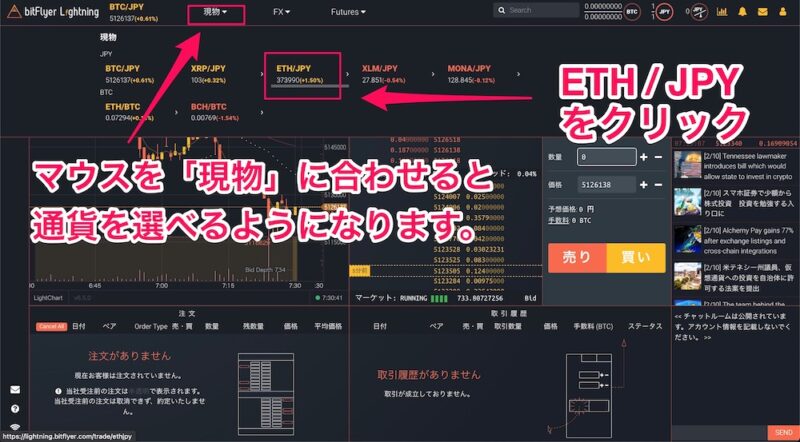Click order book ask price 5126518
Image resolution: width=800 pixels, height=442 pixels.
(x=447, y=139)
